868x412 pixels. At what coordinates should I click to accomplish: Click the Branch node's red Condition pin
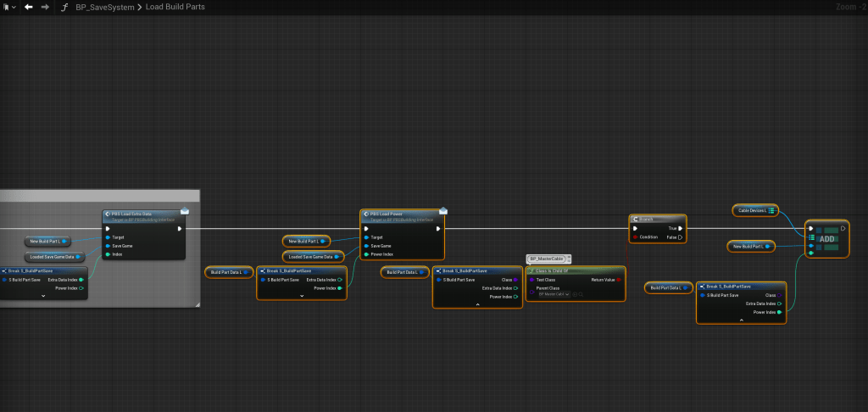point(635,237)
